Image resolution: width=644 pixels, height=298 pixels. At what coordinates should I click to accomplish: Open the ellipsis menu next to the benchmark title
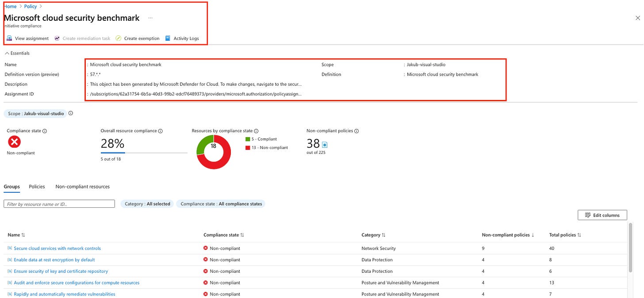pyautogui.click(x=150, y=18)
